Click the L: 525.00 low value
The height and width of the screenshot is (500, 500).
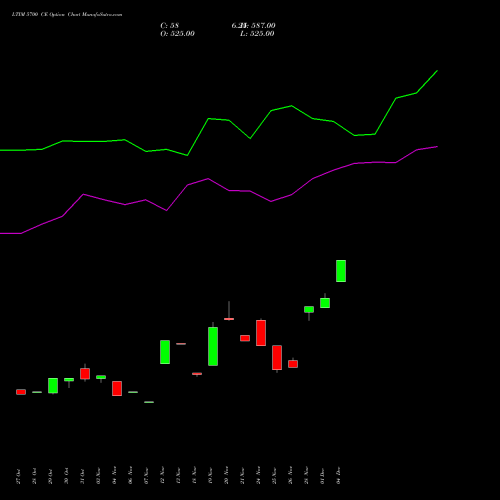257,34
